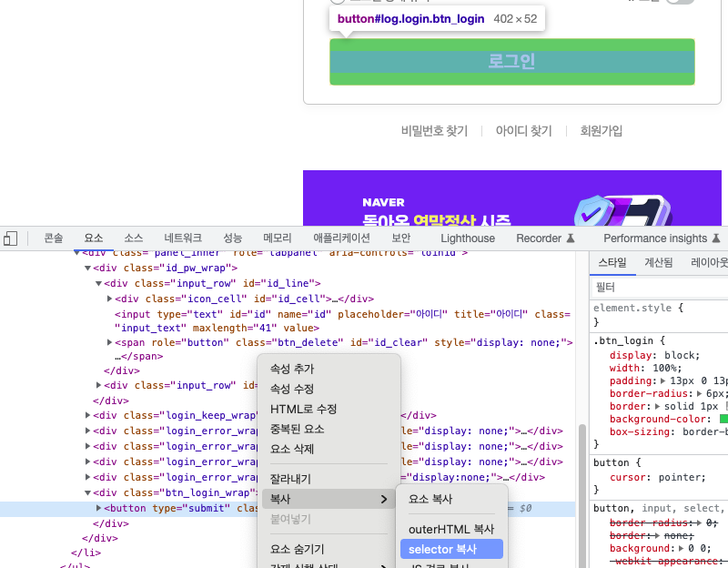The height and width of the screenshot is (568, 728).
Task: Click the NAVER purple banner ad
Action: tap(512, 198)
